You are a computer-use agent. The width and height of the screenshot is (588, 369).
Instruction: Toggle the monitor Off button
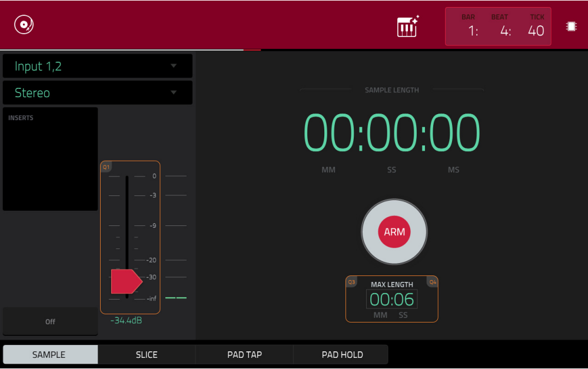(50, 321)
